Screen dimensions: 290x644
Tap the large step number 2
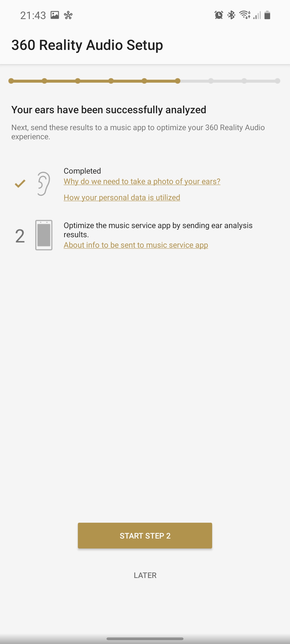(20, 236)
